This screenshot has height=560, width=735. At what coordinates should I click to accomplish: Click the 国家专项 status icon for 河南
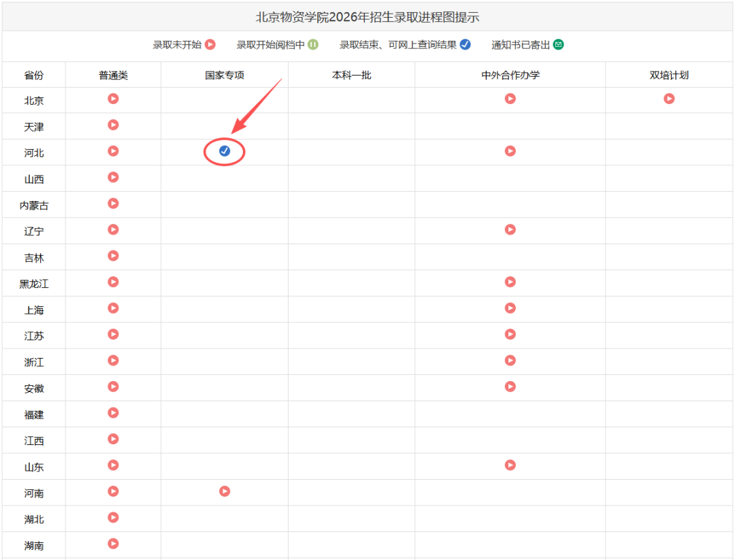225,491
